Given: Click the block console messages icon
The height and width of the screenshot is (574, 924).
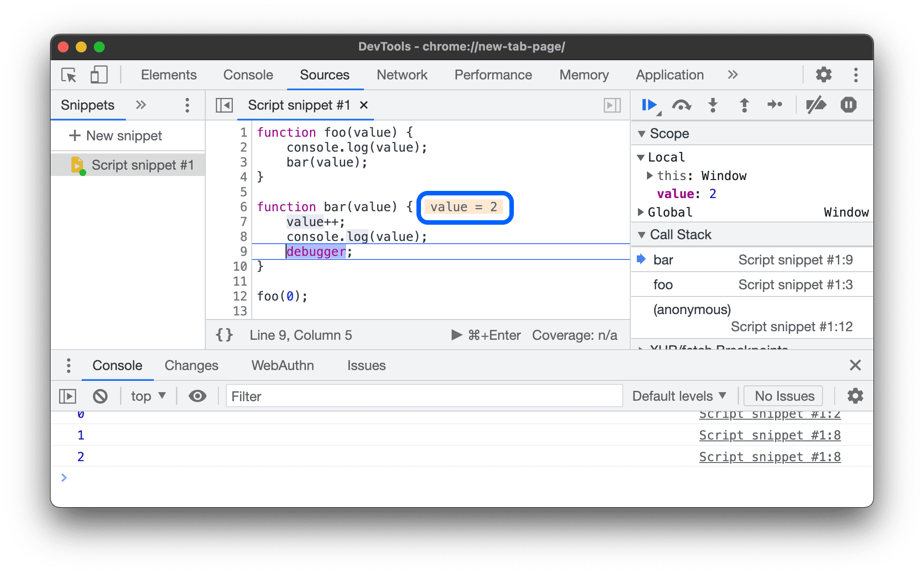Looking at the screenshot, I should click(x=101, y=395).
